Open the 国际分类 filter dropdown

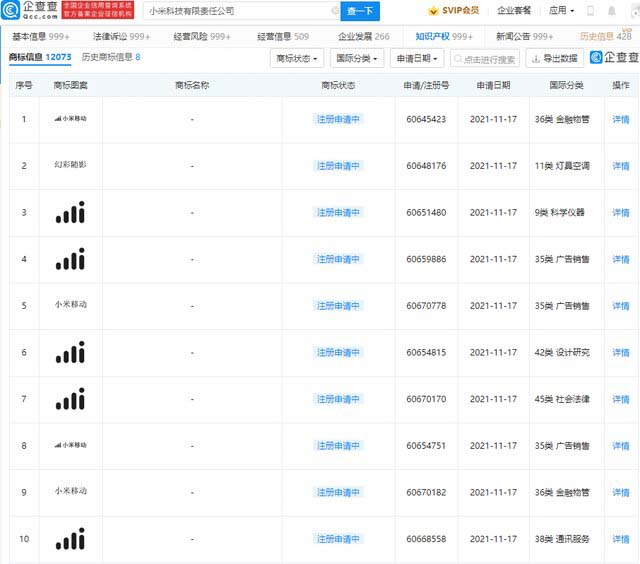(357, 58)
